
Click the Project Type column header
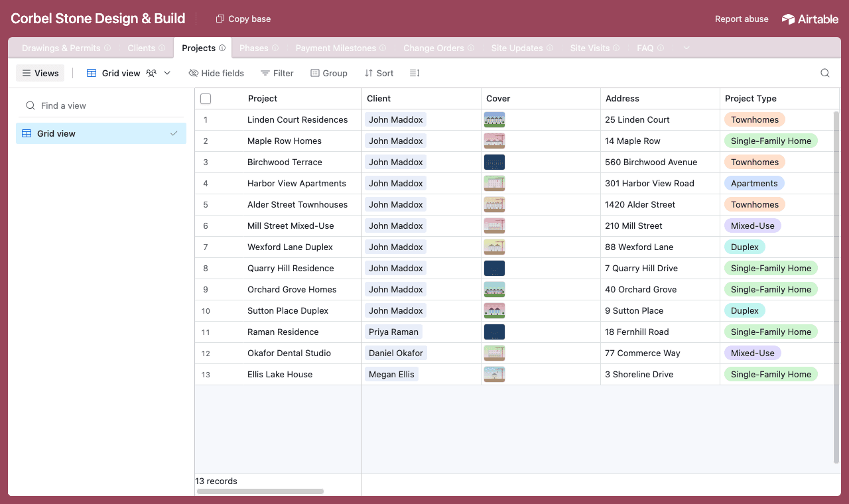click(x=779, y=99)
